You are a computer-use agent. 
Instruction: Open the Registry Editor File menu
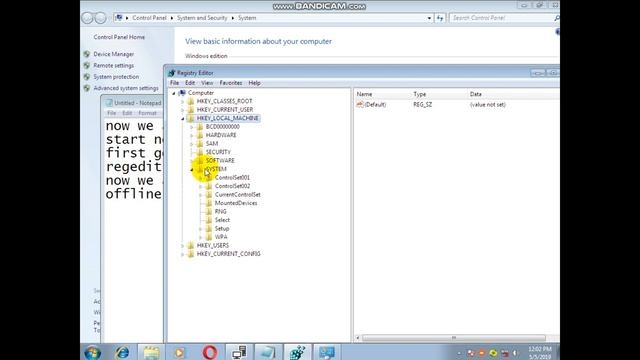point(174,83)
